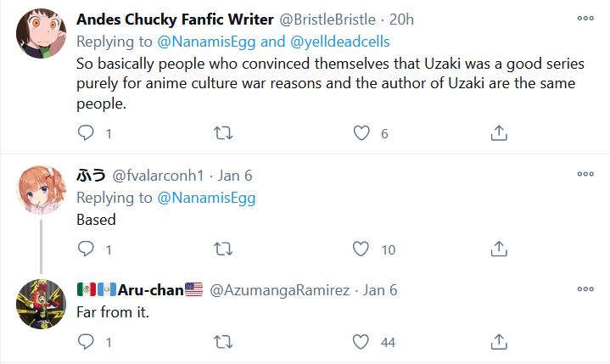The height and width of the screenshot is (364, 610).
Task: Retweet the tweet about the Uzaki series
Action: tap(223, 133)
